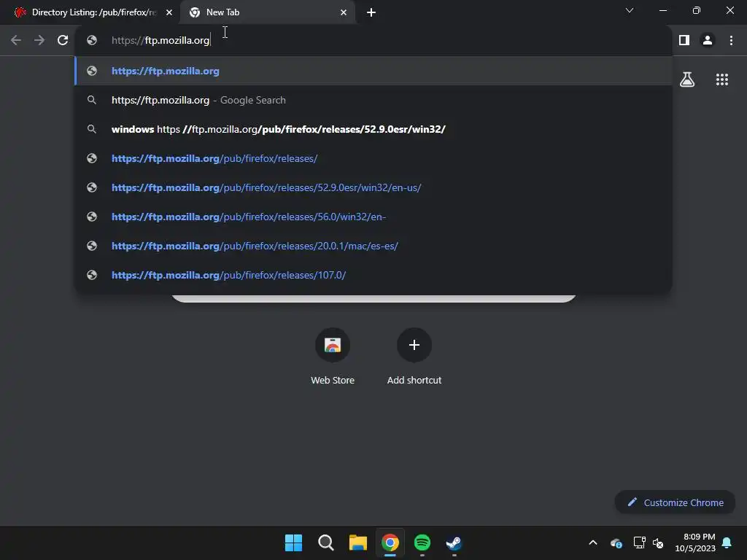Image resolution: width=747 pixels, height=560 pixels.
Task: Switch to the Directory Listing tab
Action: 90,12
